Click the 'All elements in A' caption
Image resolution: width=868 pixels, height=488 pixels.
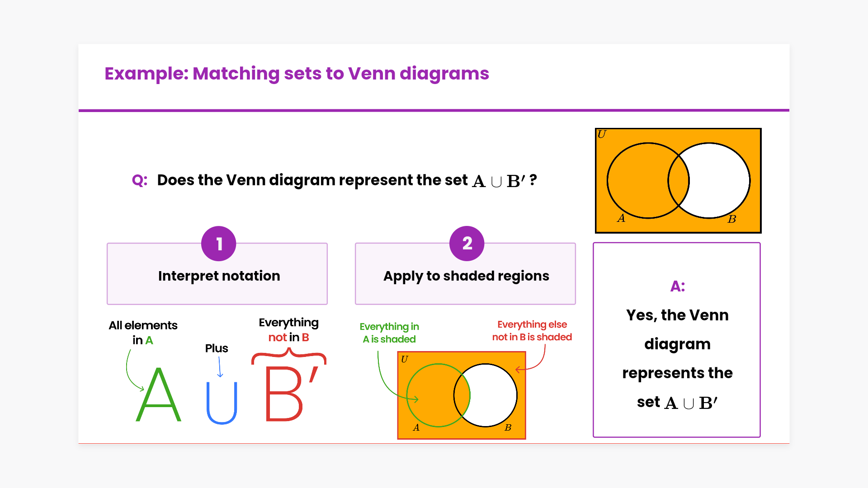(x=143, y=333)
